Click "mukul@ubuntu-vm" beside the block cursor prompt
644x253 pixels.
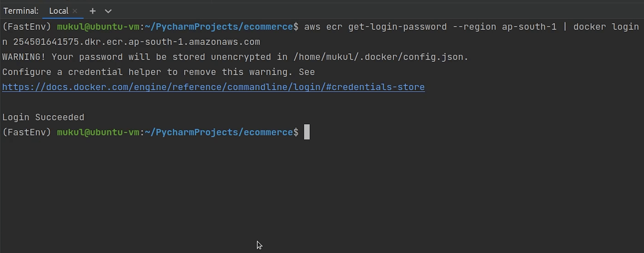[98, 132]
